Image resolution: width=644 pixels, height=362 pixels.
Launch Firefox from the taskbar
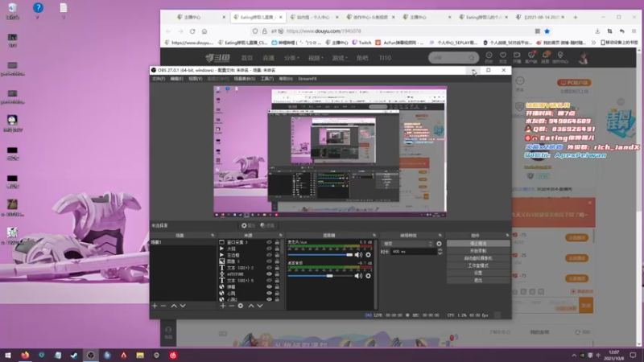(25, 355)
